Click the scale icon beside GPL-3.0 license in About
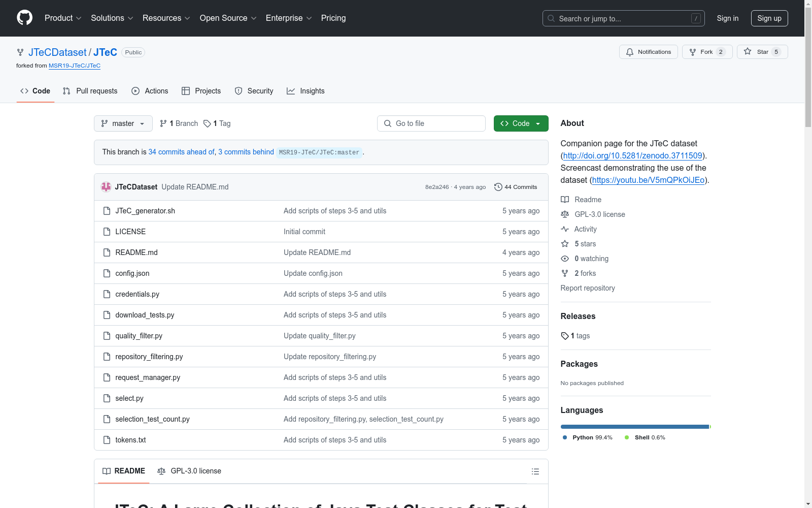This screenshot has width=812, height=508. pos(565,214)
